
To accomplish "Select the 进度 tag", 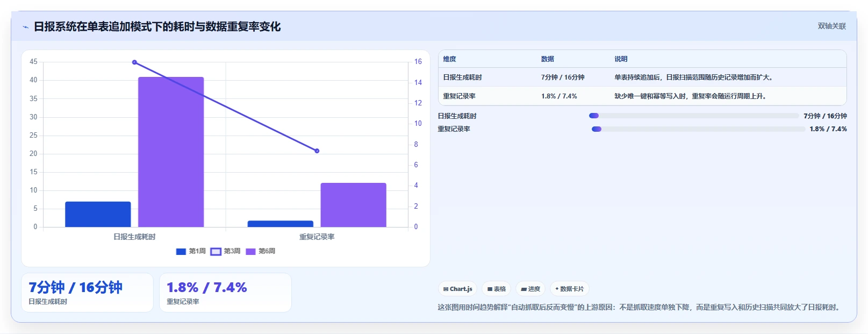I will (530, 289).
